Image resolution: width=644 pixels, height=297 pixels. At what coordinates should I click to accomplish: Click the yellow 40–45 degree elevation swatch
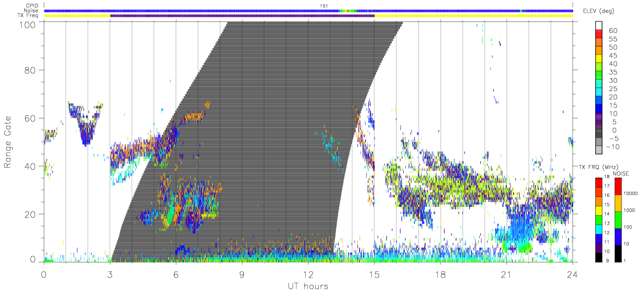tap(599, 59)
